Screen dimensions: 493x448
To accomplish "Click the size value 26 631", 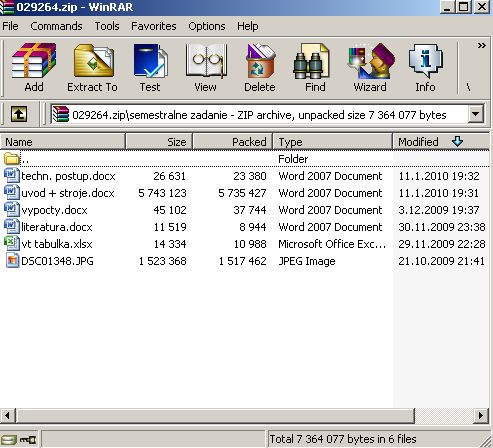I will [x=169, y=176].
